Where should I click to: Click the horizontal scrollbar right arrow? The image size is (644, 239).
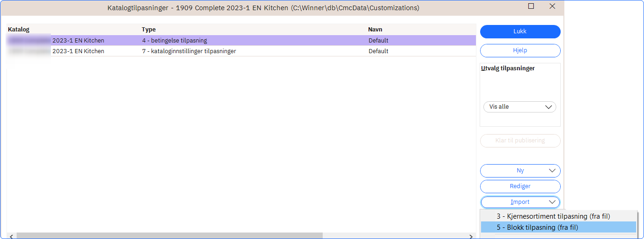(x=471, y=236)
